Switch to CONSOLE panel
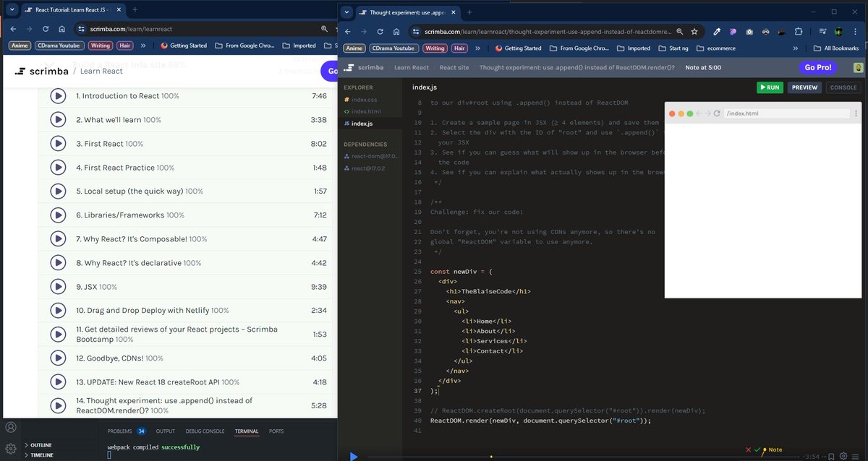Image resolution: width=868 pixels, height=461 pixels. [843, 87]
